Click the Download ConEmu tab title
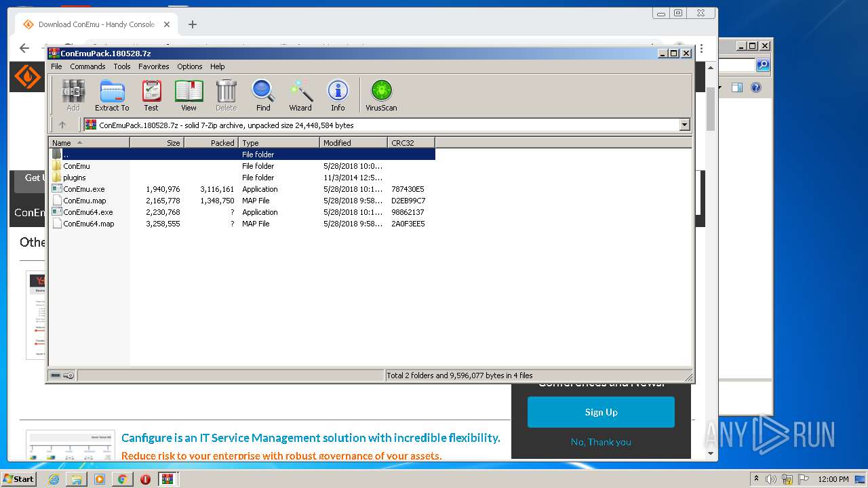This screenshot has height=488, width=868. (x=96, y=24)
